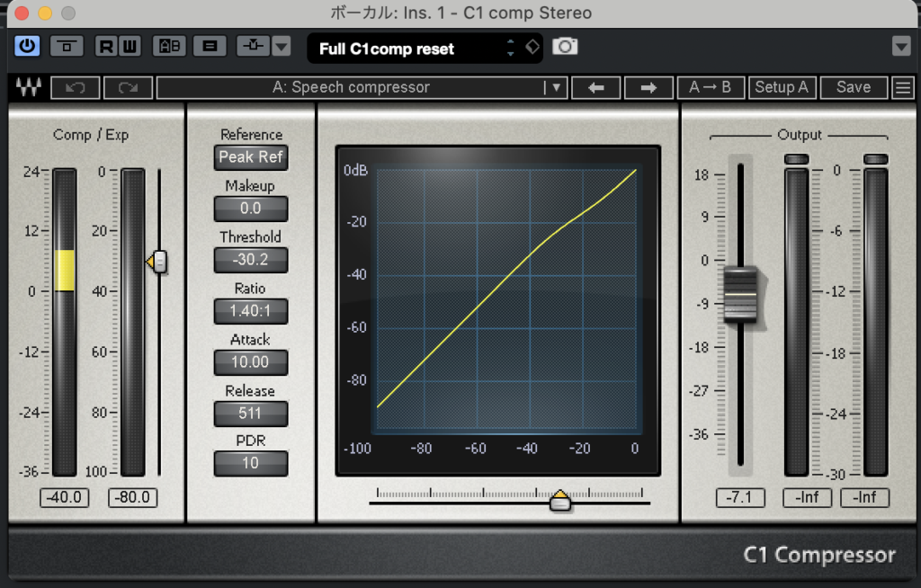Click the Threshold value field
The width and height of the screenshot is (921, 588).
click(251, 260)
